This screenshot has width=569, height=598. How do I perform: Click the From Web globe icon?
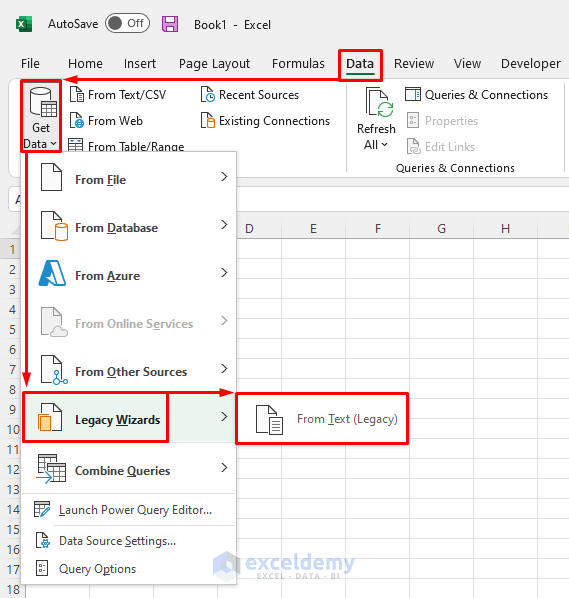(77, 120)
